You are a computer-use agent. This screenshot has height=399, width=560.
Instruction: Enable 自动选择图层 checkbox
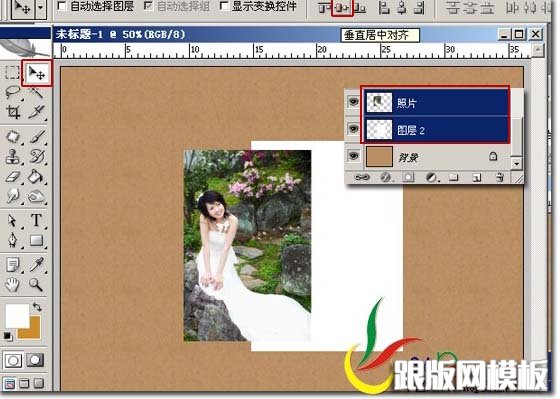pyautogui.click(x=62, y=6)
